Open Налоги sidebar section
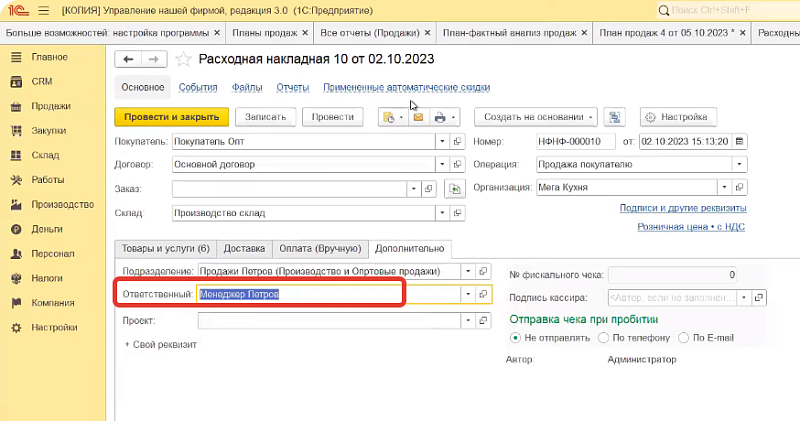 [47, 278]
